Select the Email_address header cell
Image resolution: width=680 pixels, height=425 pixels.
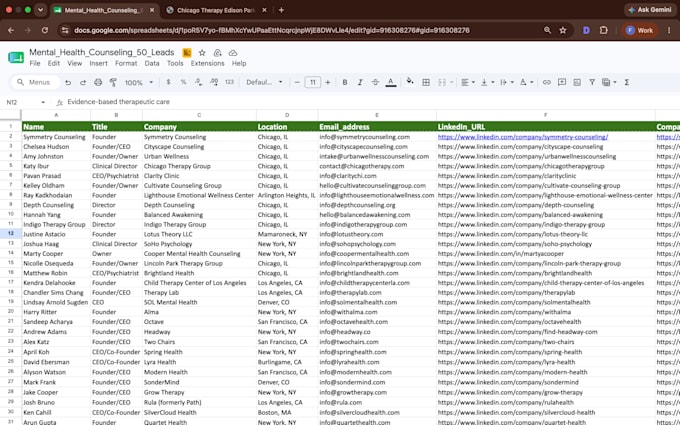[x=377, y=127]
